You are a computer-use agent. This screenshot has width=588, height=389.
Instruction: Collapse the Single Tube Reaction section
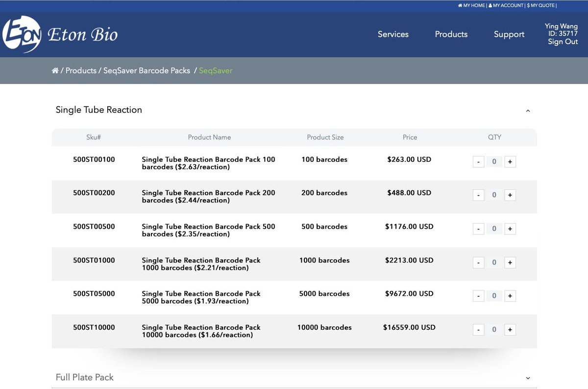tap(528, 111)
